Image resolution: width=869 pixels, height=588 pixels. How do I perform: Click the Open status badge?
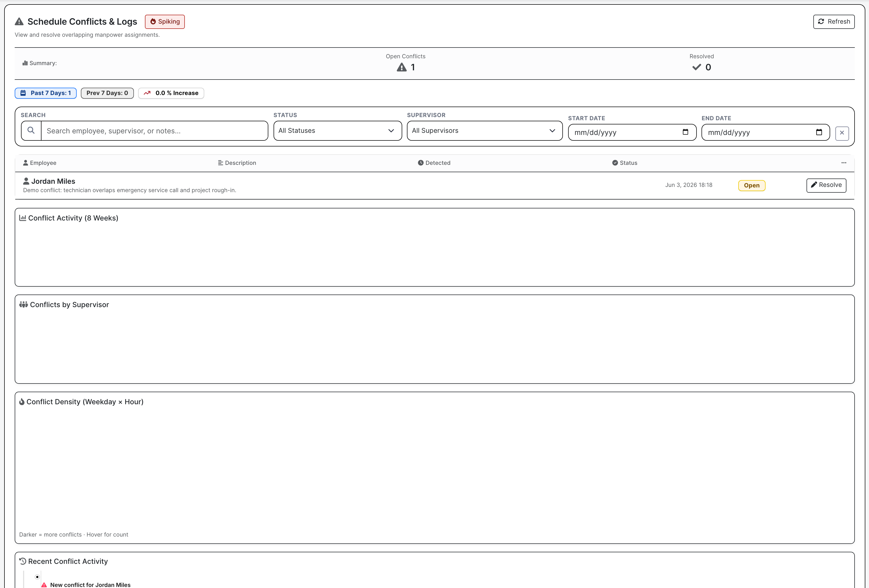[752, 185]
